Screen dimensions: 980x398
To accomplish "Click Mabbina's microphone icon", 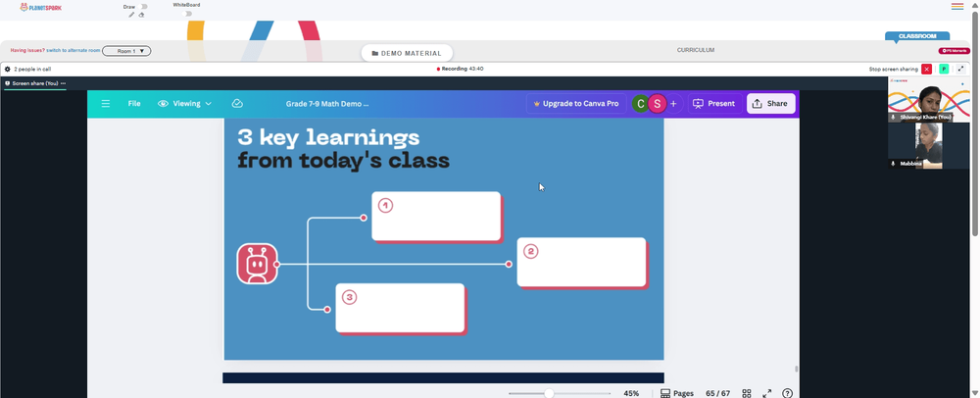I will point(893,163).
